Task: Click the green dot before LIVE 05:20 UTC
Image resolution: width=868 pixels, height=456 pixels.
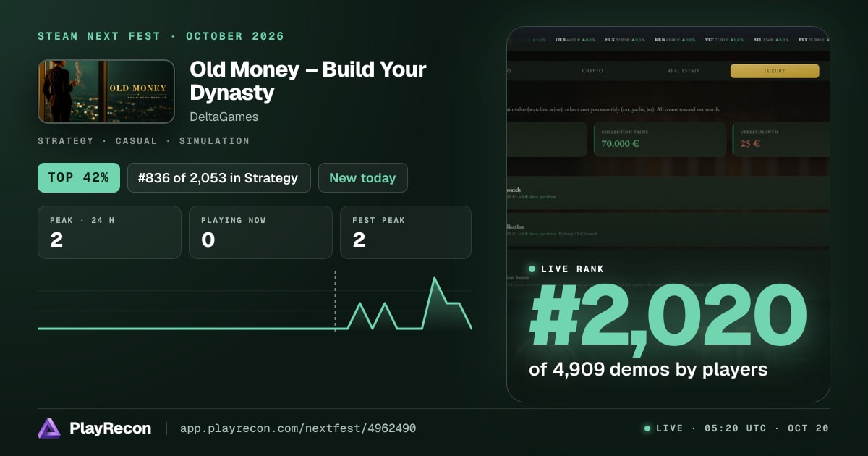Action: point(647,428)
